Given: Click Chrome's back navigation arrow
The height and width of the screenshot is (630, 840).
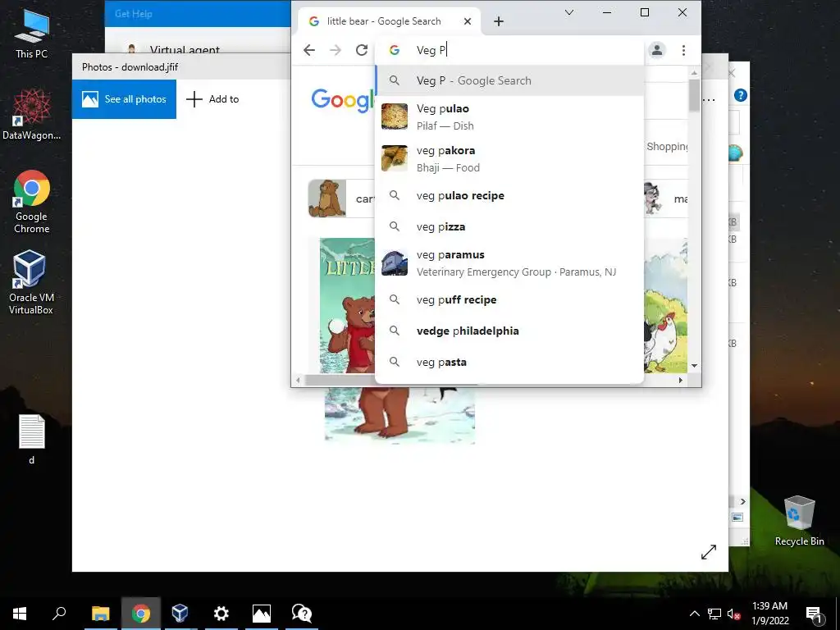Looking at the screenshot, I should [309, 50].
